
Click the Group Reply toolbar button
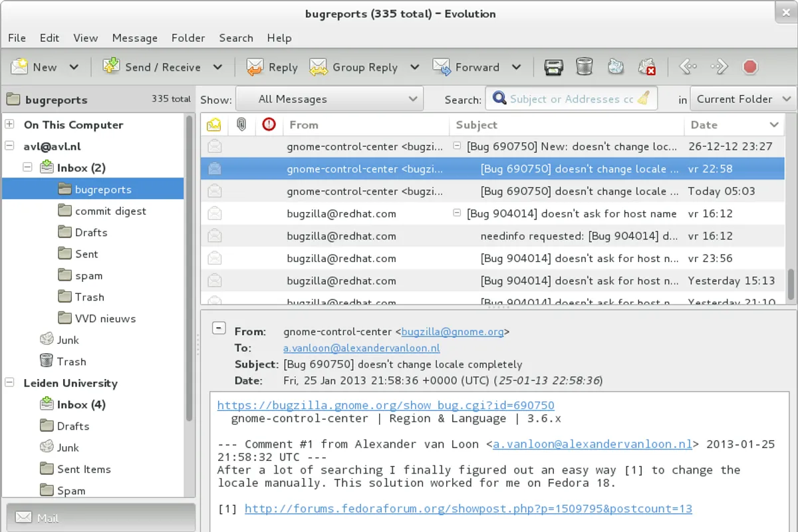pos(354,66)
